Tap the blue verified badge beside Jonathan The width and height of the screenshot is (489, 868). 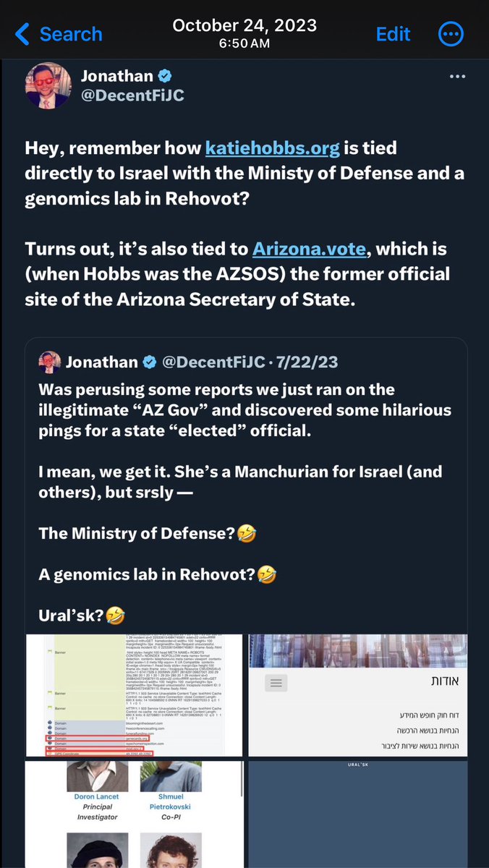164,77
